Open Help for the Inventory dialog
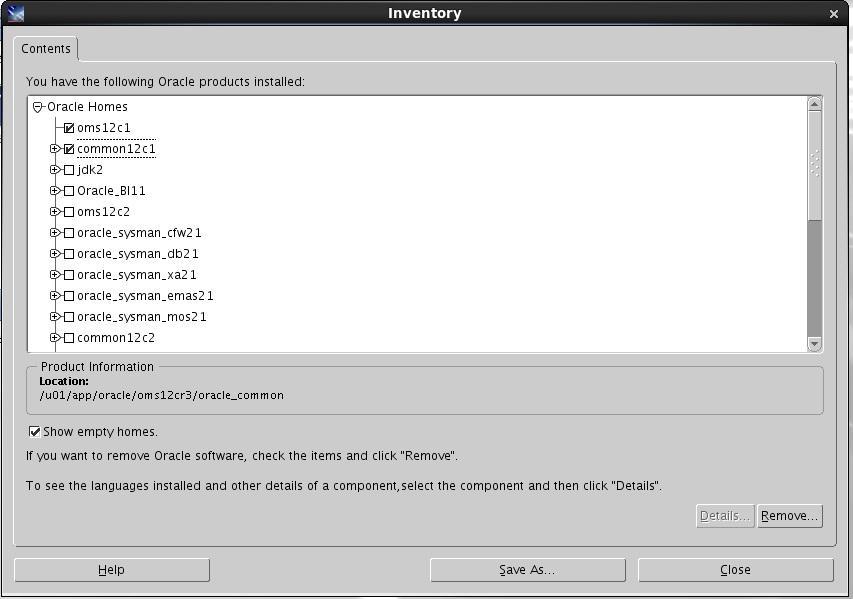Screen dimensions: 853x599 pyautogui.click(x=112, y=570)
